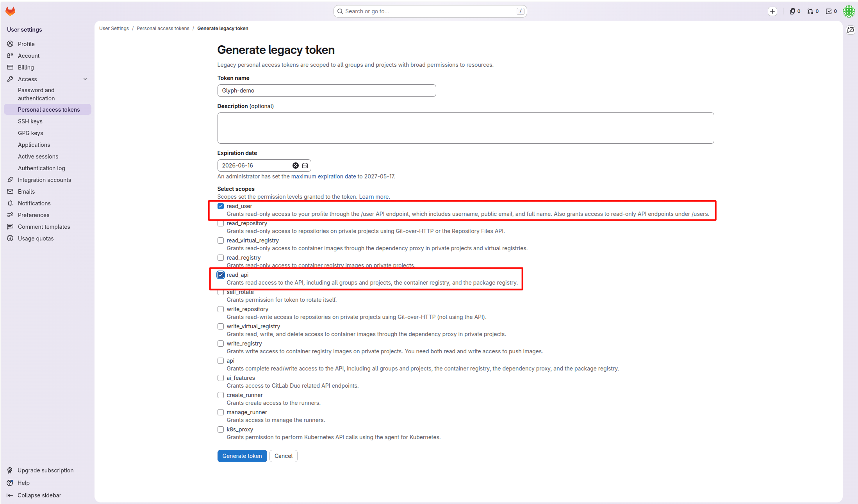The image size is (858, 504).
Task: Open assigned issues counter icon
Action: click(x=795, y=11)
